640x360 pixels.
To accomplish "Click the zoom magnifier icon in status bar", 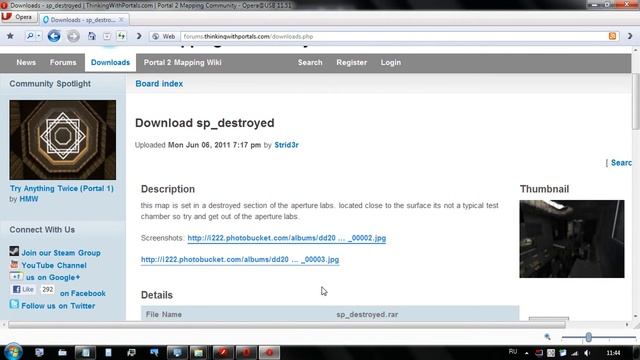I will (x=547, y=337).
